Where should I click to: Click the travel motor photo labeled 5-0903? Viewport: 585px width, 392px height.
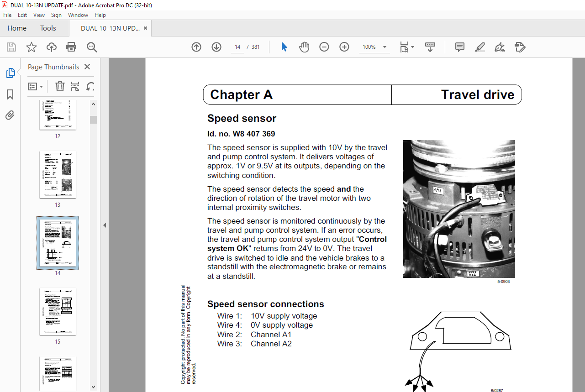point(459,209)
